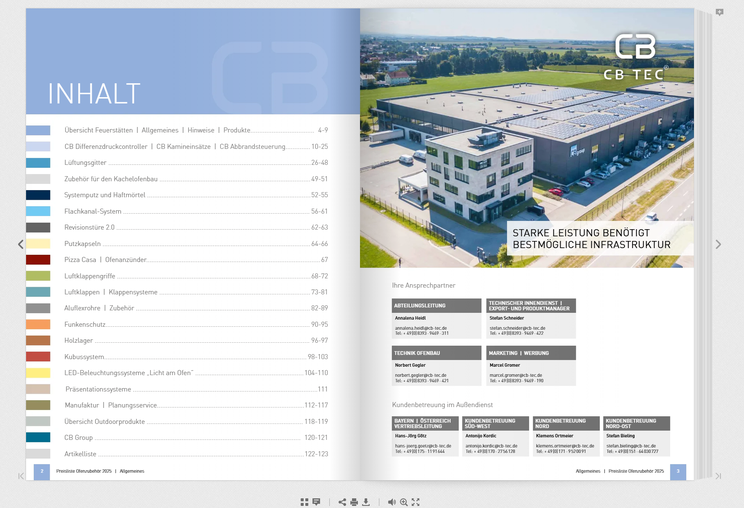Open 'Flachkanal-System' contents entry
Viewport: 744px width, 508px height.
(x=196, y=211)
